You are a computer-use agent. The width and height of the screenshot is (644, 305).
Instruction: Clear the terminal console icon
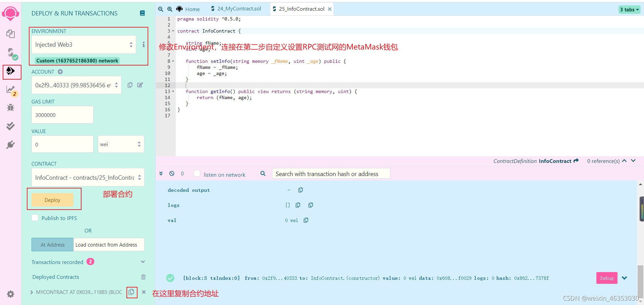[x=172, y=173]
